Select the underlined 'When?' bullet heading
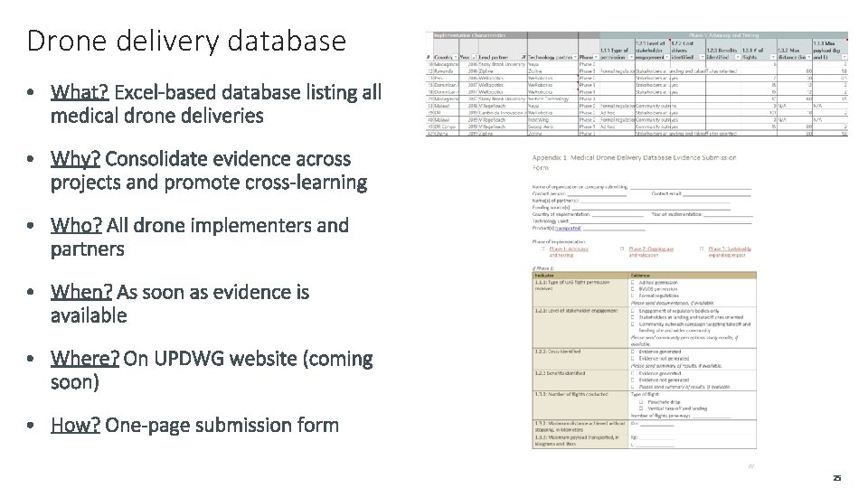Viewport: 868px width, 488px height. (x=80, y=292)
